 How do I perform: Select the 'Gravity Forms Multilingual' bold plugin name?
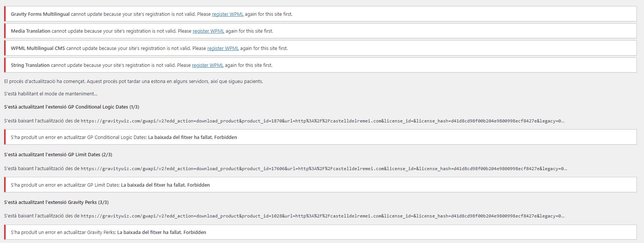(x=40, y=14)
